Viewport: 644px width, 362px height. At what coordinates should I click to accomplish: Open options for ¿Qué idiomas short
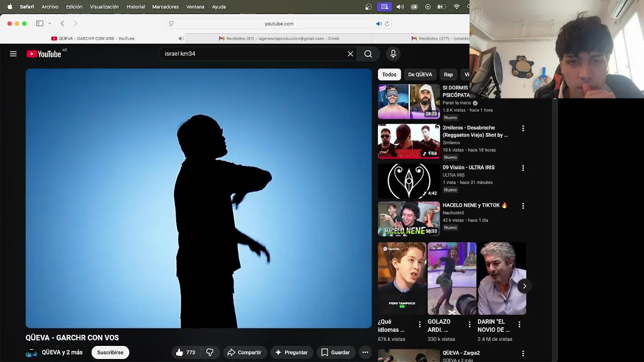[x=420, y=325]
